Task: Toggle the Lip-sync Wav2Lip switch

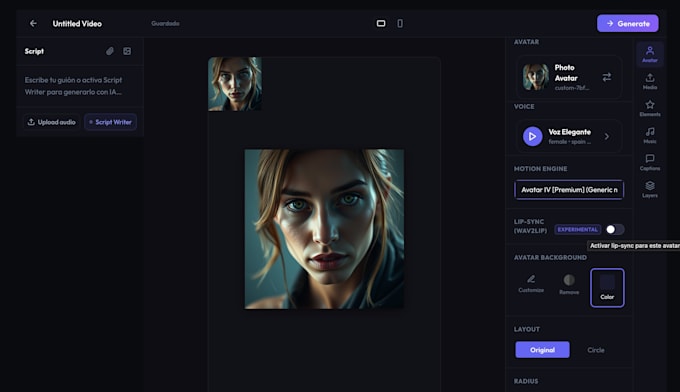Action: point(615,229)
